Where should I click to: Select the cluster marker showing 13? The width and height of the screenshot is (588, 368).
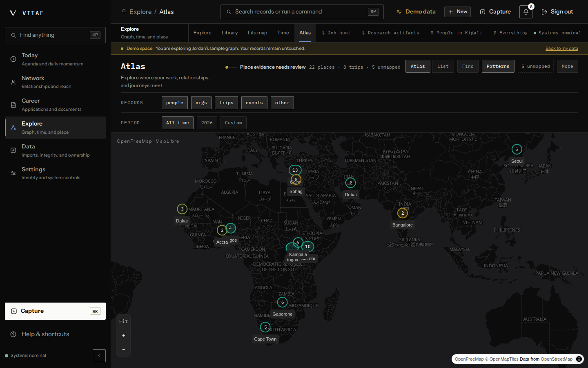tap(295, 170)
